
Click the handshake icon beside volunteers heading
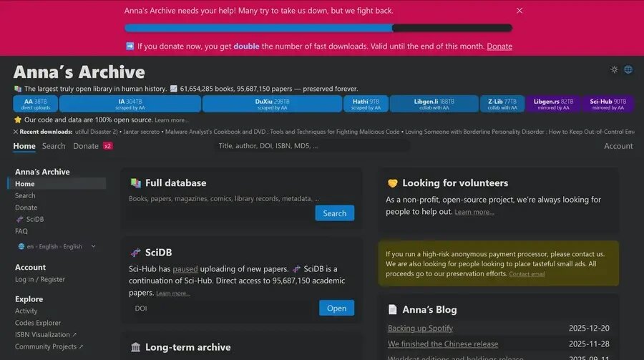[x=393, y=183]
